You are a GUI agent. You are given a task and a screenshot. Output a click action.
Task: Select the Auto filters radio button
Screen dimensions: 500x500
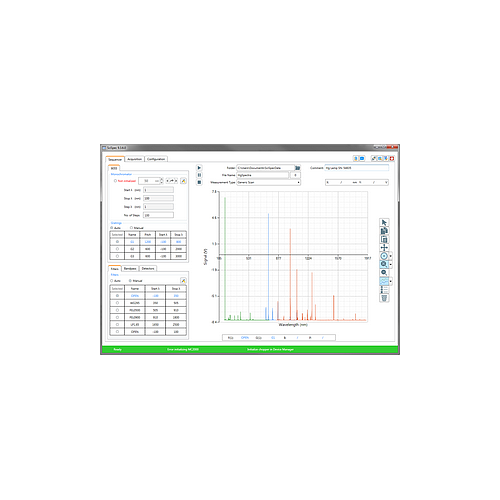click(x=112, y=281)
